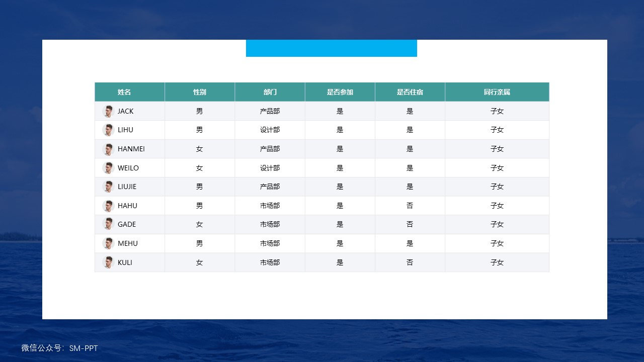
Task: Select the avatar icon for MEHU
Action: [x=108, y=243]
